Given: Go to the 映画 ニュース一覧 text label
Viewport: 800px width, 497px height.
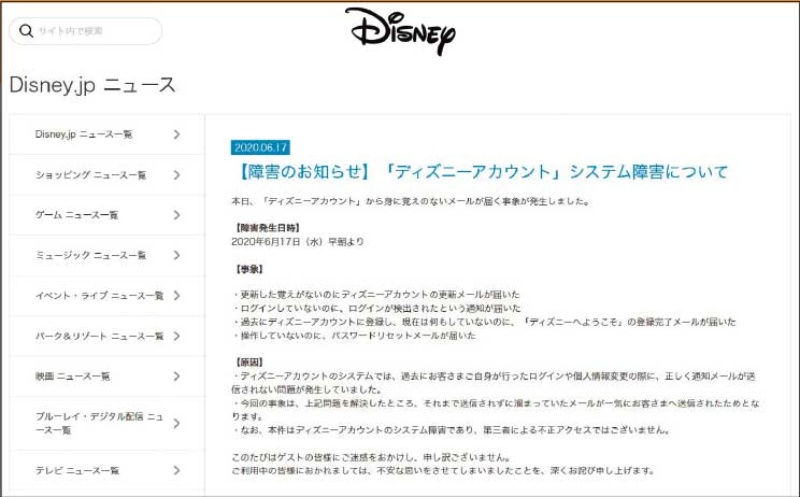Looking at the screenshot, I should pos(73,376).
